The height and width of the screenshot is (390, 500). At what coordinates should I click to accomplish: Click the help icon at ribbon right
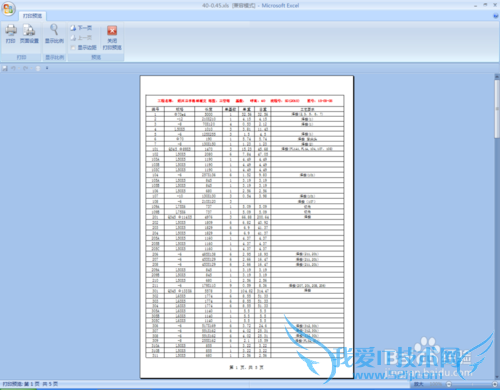pyautogui.click(x=496, y=16)
